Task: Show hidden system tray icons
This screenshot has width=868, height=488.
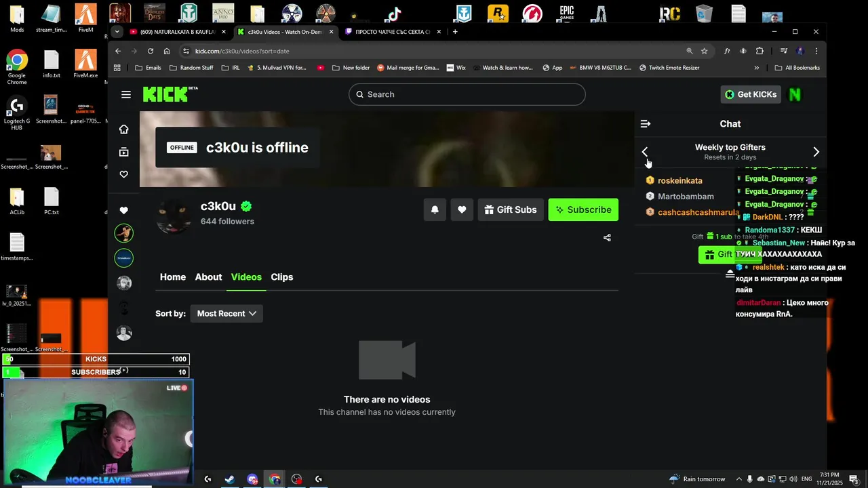Action: 739,479
